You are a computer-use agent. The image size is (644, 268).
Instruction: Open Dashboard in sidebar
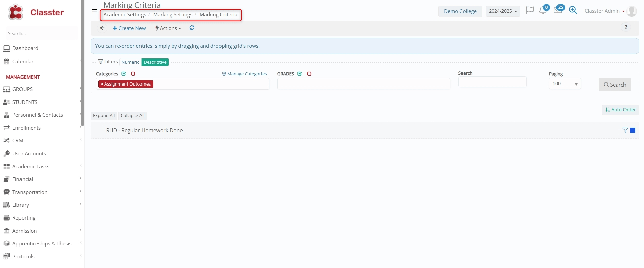(25, 48)
